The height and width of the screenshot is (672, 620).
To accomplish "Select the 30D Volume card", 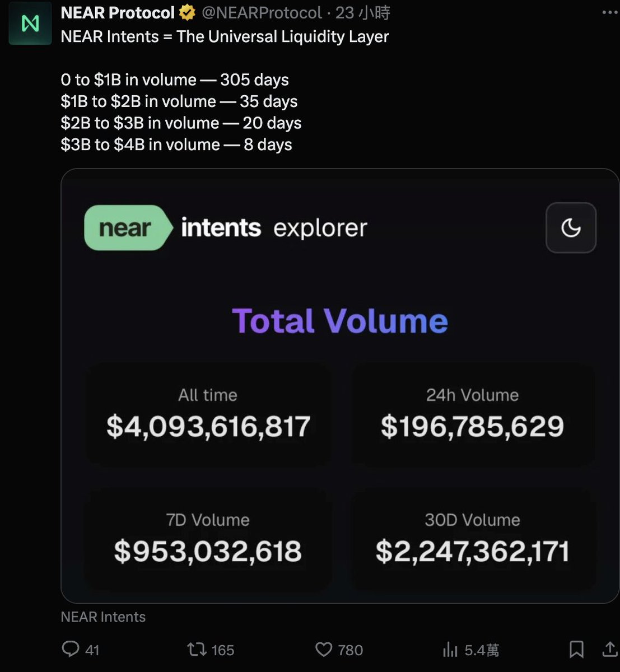I will pyautogui.click(x=472, y=539).
